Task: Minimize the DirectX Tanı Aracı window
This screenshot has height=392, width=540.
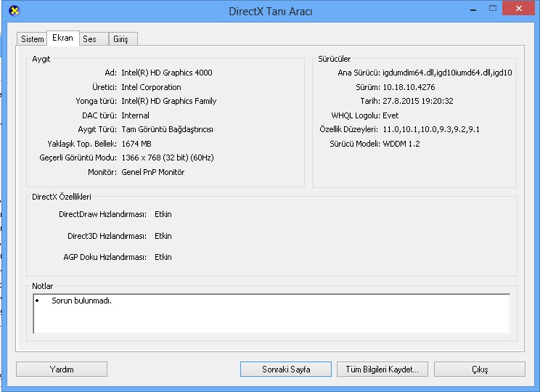Action: pos(473,9)
